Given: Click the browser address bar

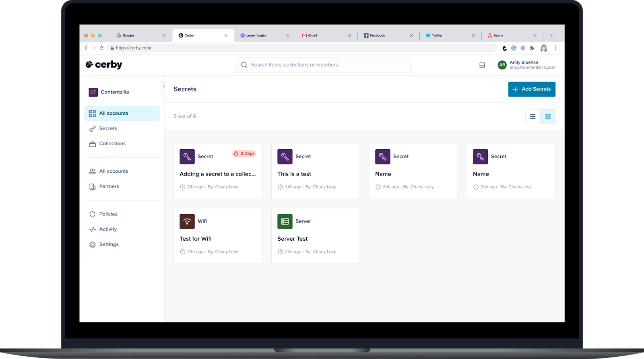Looking at the screenshot, I should pos(303,48).
